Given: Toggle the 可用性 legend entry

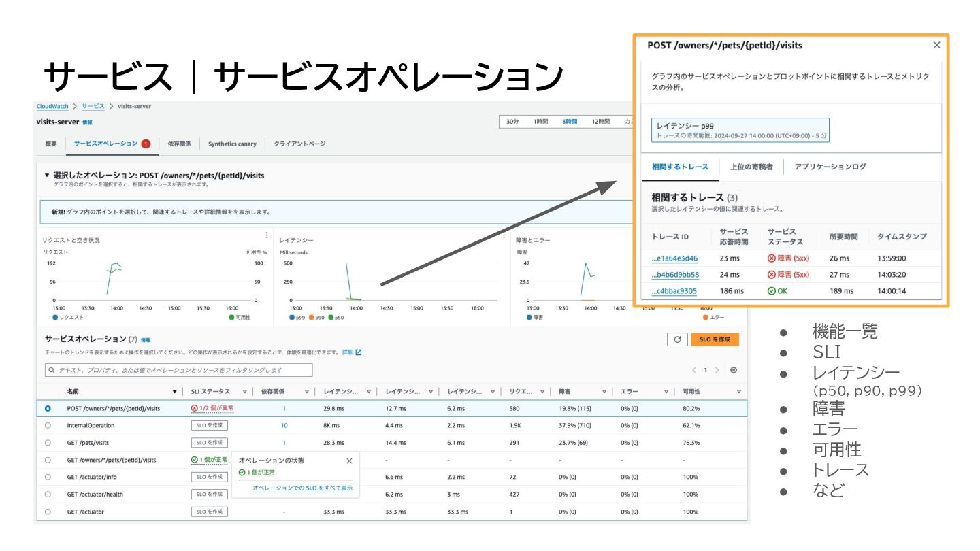Looking at the screenshot, I should coord(239,317).
